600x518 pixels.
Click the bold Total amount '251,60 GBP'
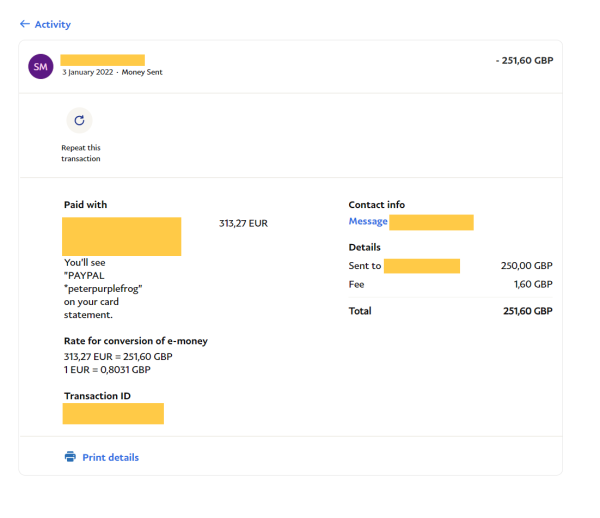(526, 311)
